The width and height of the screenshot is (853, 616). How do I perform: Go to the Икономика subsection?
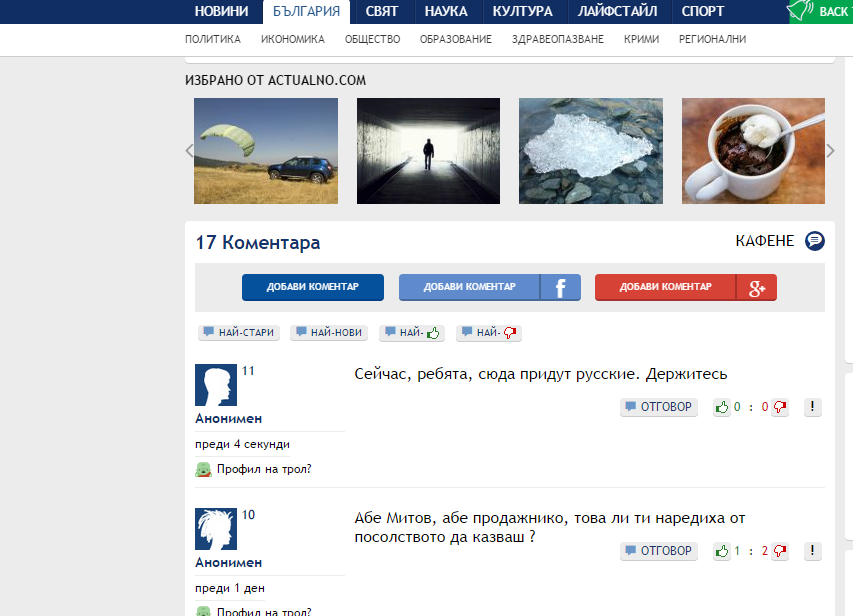click(x=293, y=39)
